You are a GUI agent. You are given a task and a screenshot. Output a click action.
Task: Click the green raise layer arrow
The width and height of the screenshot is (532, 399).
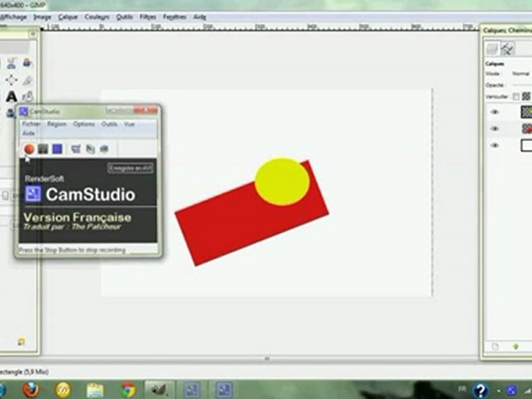point(516,347)
